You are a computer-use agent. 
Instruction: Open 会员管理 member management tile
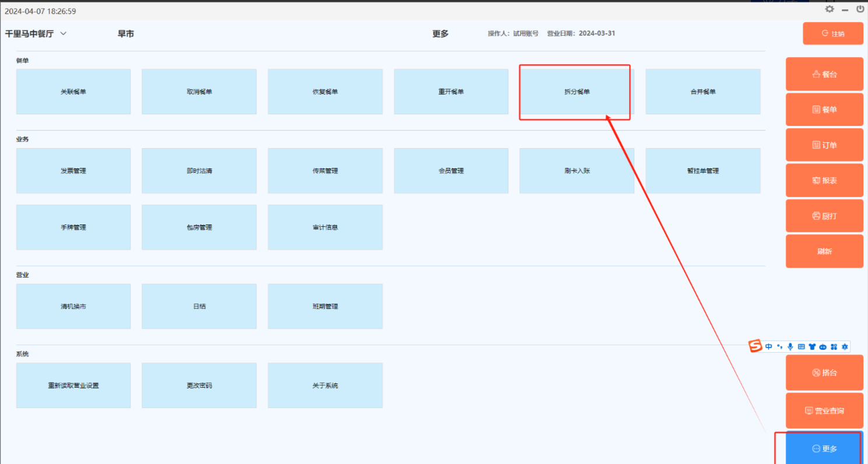[x=451, y=171]
